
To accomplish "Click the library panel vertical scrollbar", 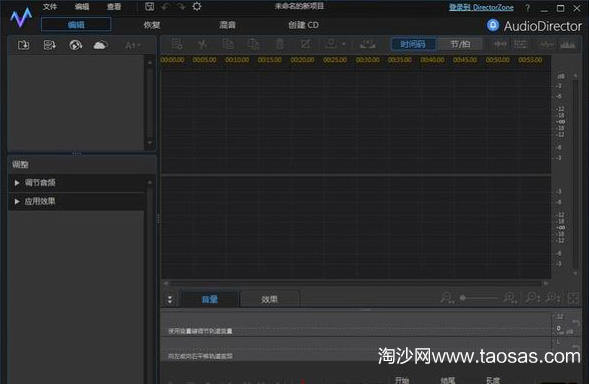I will coord(150,102).
